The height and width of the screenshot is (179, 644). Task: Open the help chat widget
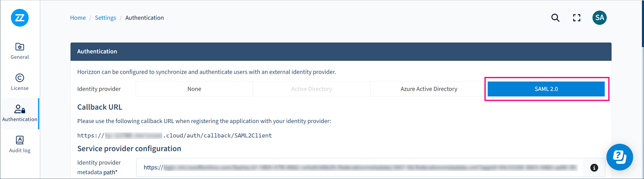click(620, 157)
